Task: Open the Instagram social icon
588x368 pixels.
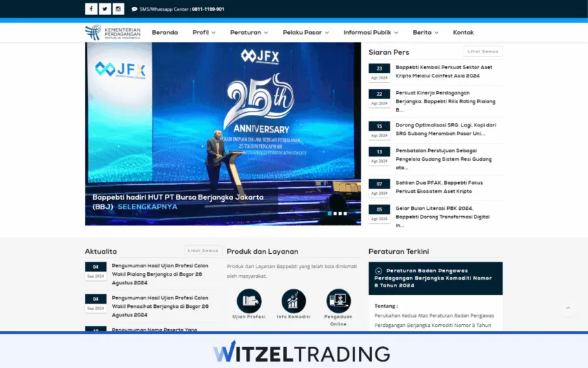Action: pyautogui.click(x=118, y=9)
